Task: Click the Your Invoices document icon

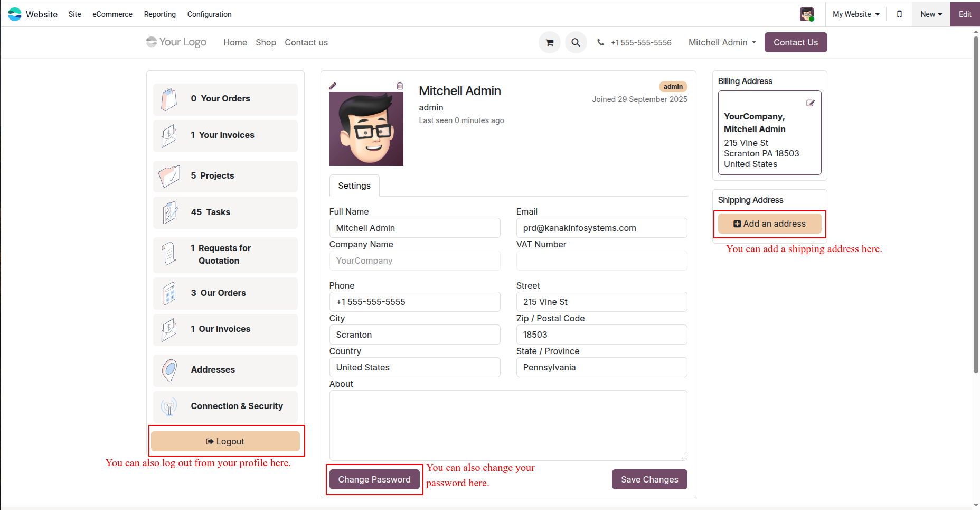Action: click(x=169, y=136)
